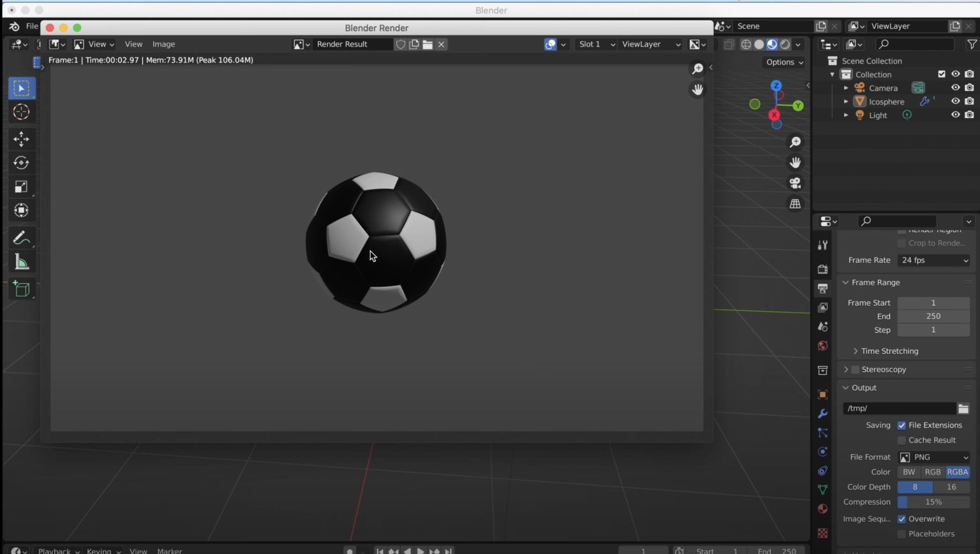Viewport: 980px width, 554px height.
Task: Open the Frame Rate dropdown
Action: point(933,260)
